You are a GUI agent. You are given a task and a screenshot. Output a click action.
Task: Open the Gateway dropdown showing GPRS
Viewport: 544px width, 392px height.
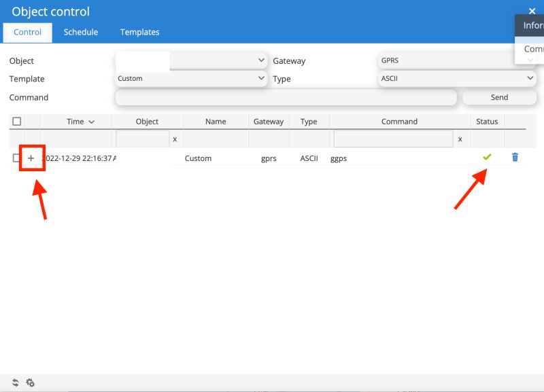click(457, 60)
